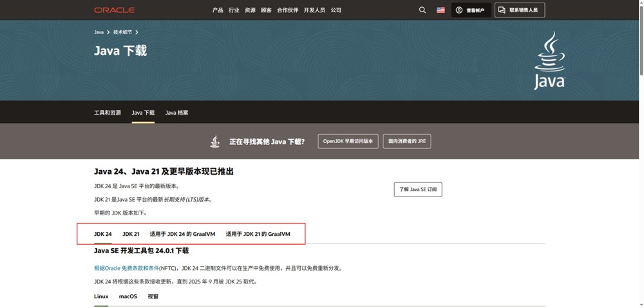Click 面向消费者的 JRE button
644x308 pixels.
point(407,141)
